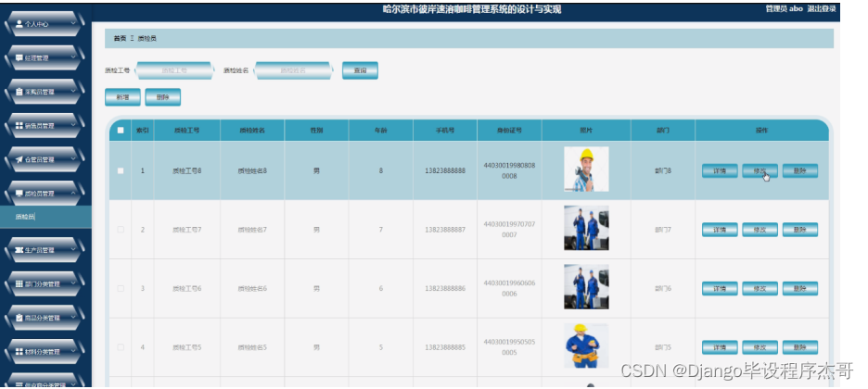The height and width of the screenshot is (389, 868).
Task: Click the 部门5 cell
Action: 663,347
